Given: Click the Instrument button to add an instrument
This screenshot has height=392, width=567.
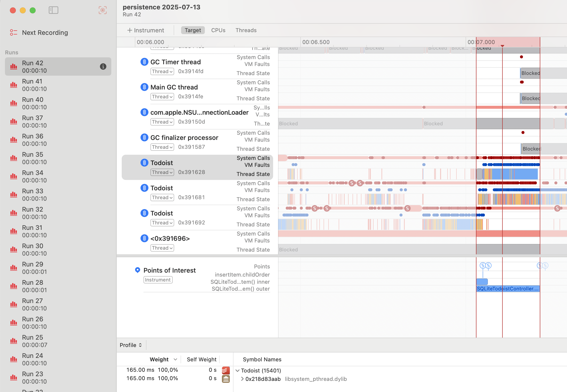Looking at the screenshot, I should tap(145, 30).
